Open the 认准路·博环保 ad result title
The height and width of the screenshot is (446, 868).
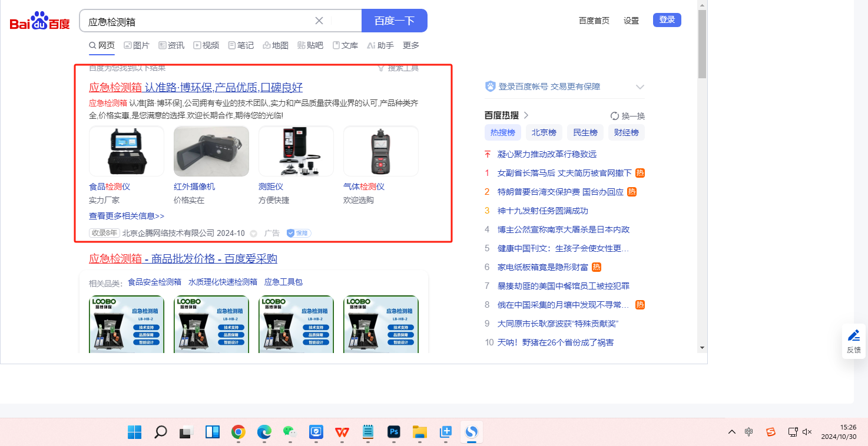pyautogui.click(x=196, y=88)
